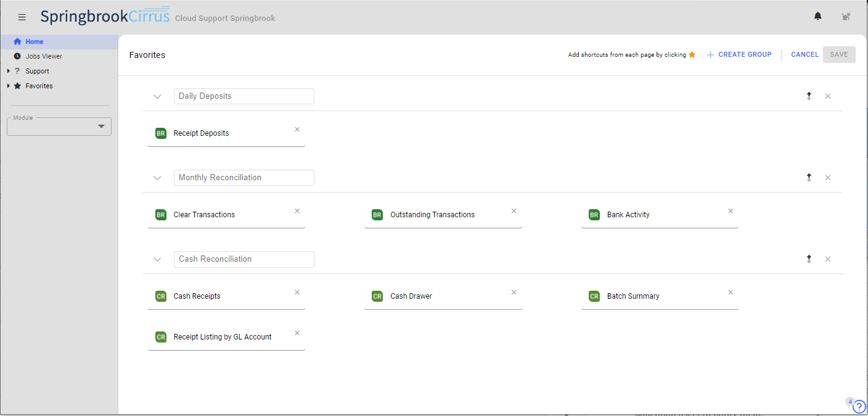Delete the Monthly Reconciliation group
This screenshot has height=416, width=868.
click(828, 178)
